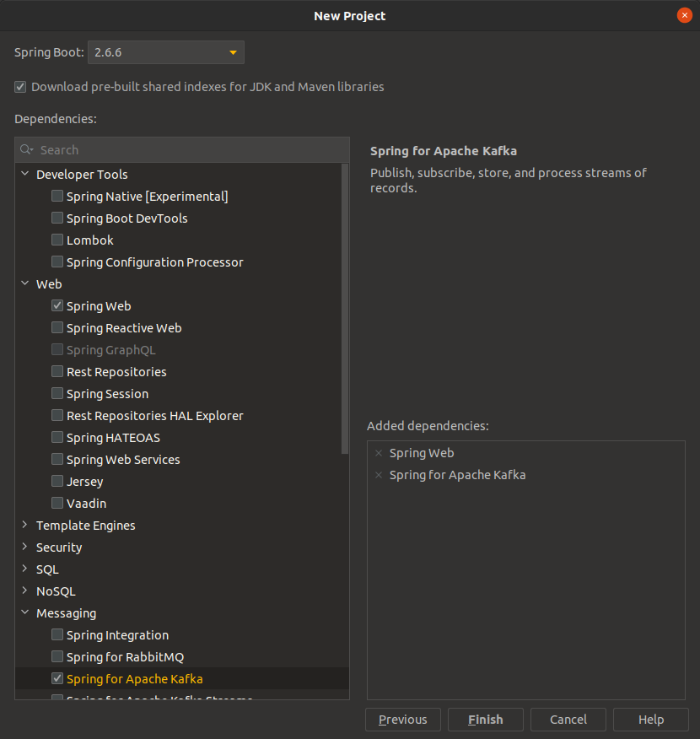The height and width of the screenshot is (739, 700).
Task: Uncheck Spring for Apache Kafka
Action: coord(57,678)
